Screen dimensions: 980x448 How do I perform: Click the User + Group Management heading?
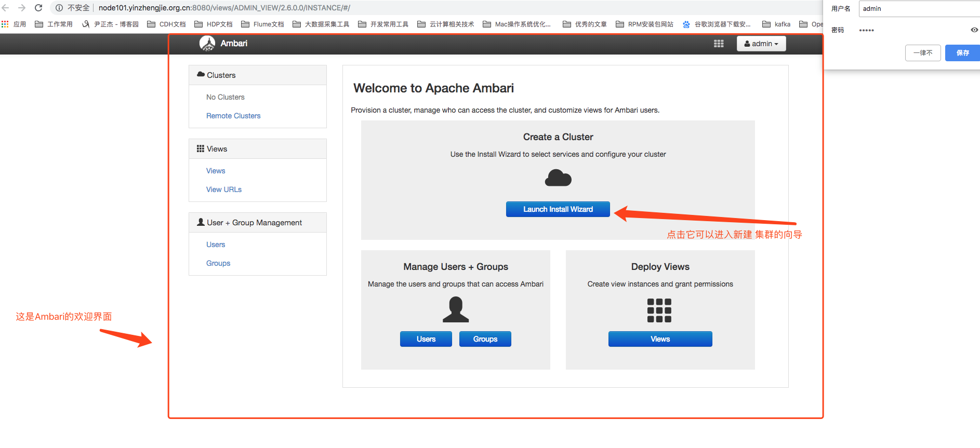pyautogui.click(x=258, y=223)
